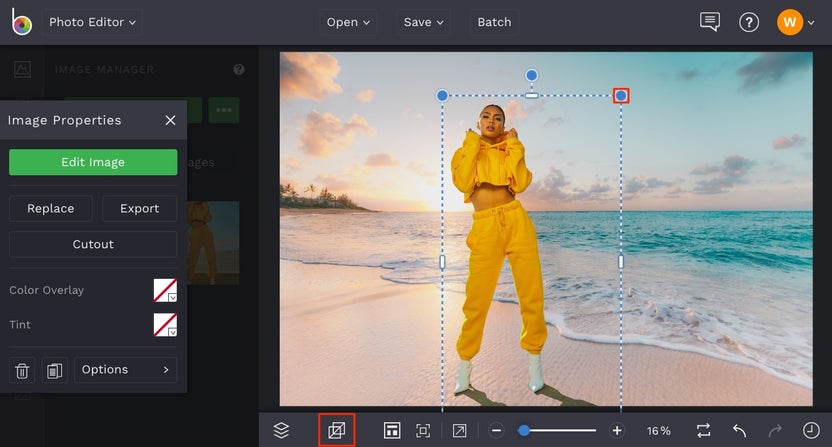Viewport: 832px width, 447px height.
Task: Click the rotation handle above selection
Action: [531, 75]
